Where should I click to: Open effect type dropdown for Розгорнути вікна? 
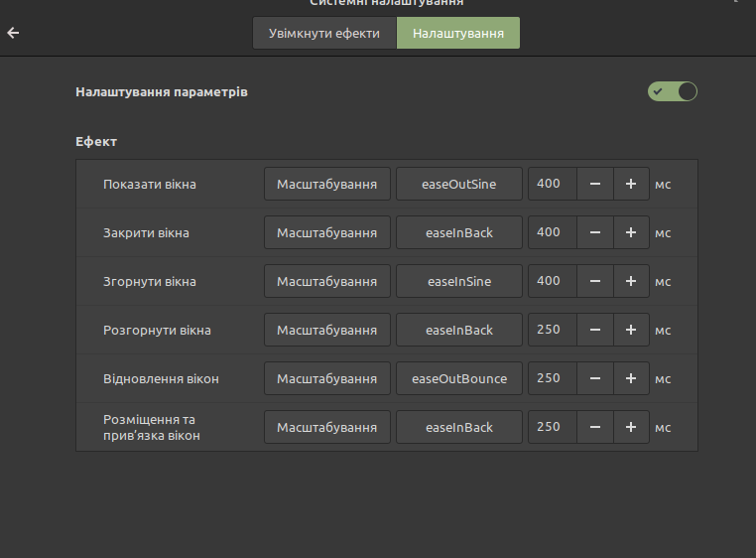326,331
